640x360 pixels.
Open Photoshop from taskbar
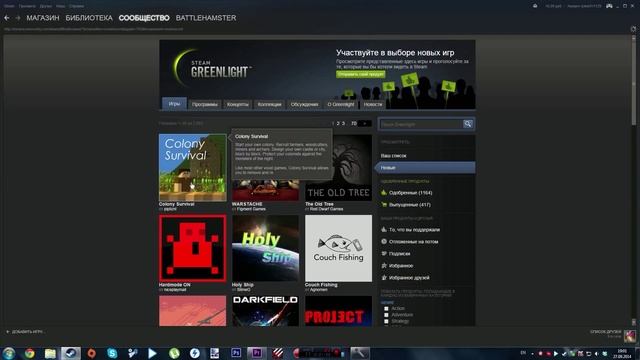[x=236, y=353]
